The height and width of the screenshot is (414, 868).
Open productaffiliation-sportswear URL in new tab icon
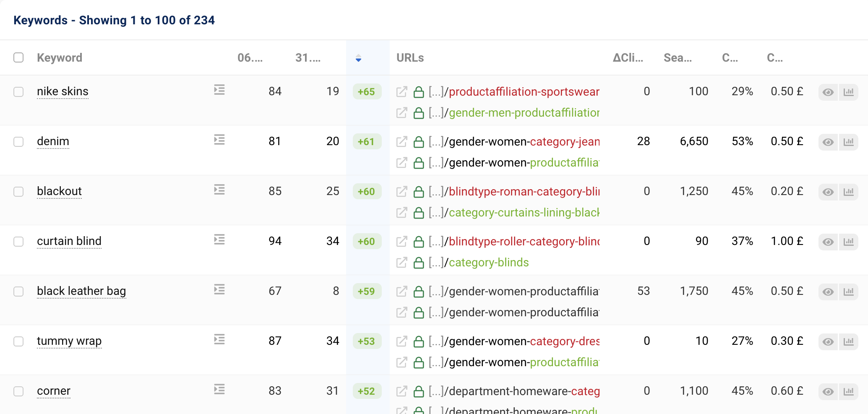click(402, 92)
